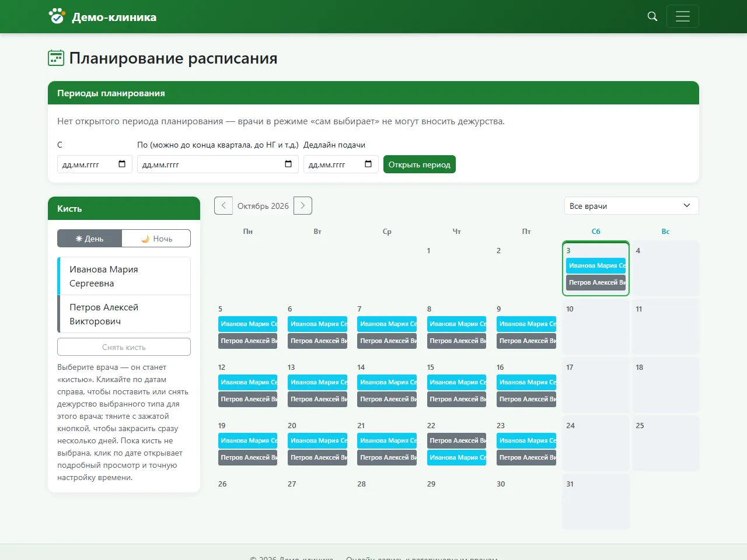Image resolution: width=747 pixels, height=560 pixels.
Task: Click the Петров shift on October 3
Action: (x=596, y=282)
